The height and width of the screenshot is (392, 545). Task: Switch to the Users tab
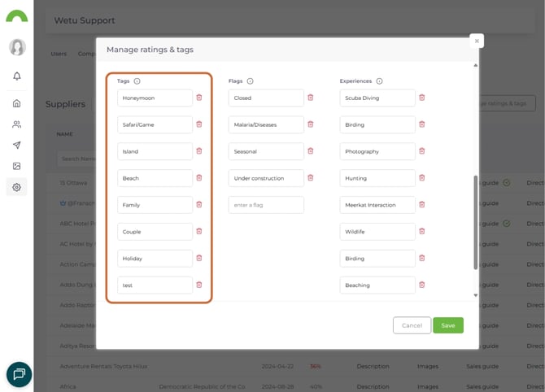(59, 54)
